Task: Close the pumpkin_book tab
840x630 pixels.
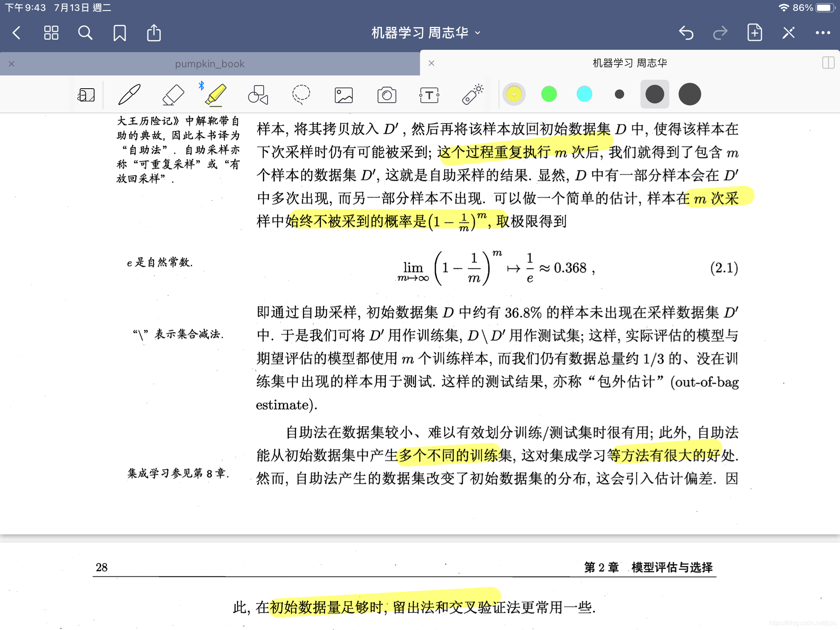Action: 12,64
